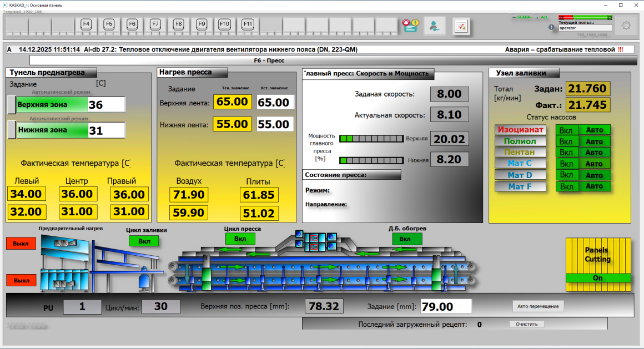This screenshot has height=349, width=644.
Task: Open the user login icon
Action: point(435,26)
